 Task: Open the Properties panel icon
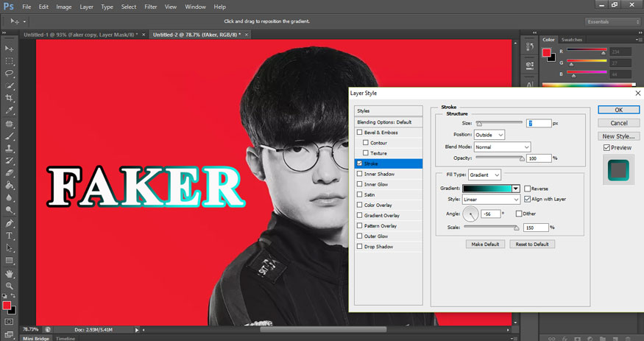click(530, 65)
